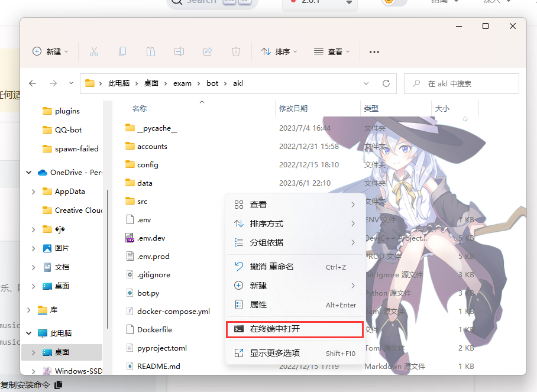Refresh the akl folder view

click(386, 83)
